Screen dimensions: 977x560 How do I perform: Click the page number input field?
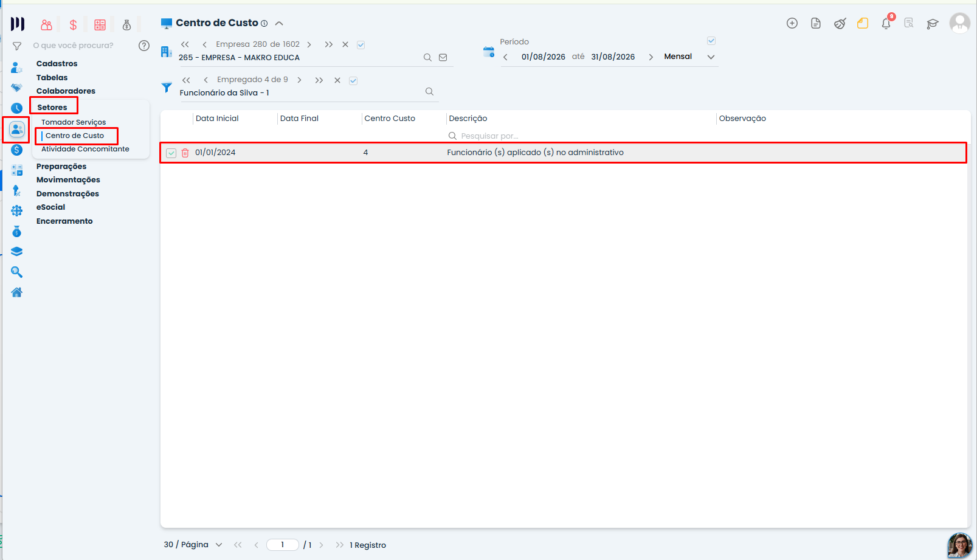(x=283, y=545)
